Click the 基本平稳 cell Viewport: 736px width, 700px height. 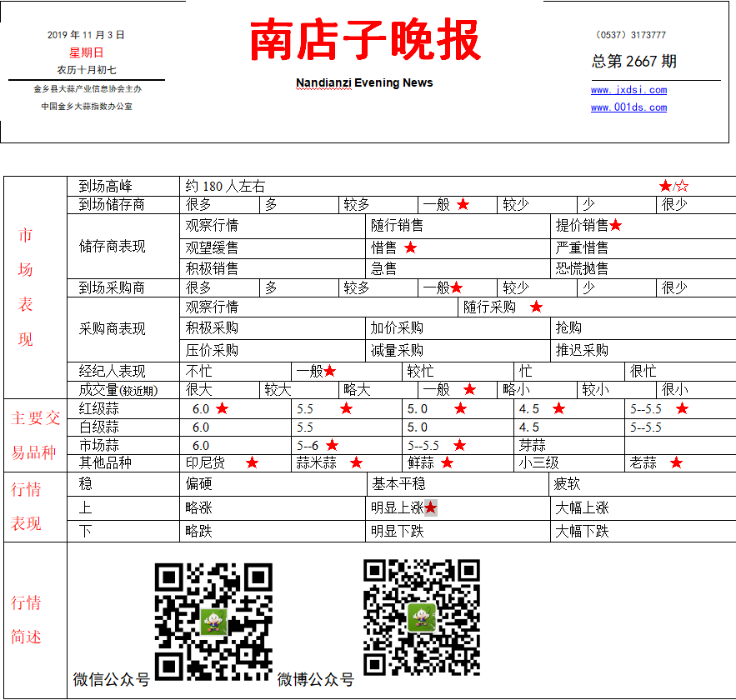(457, 483)
